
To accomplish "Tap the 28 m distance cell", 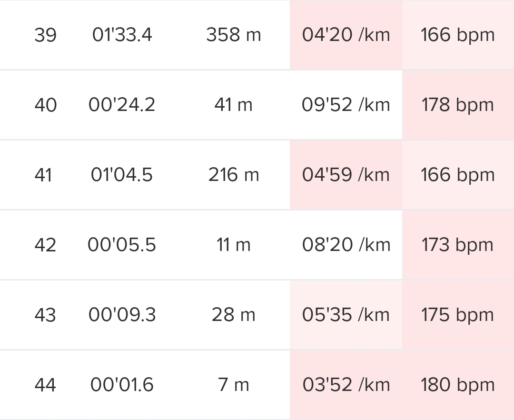I will pos(233,315).
